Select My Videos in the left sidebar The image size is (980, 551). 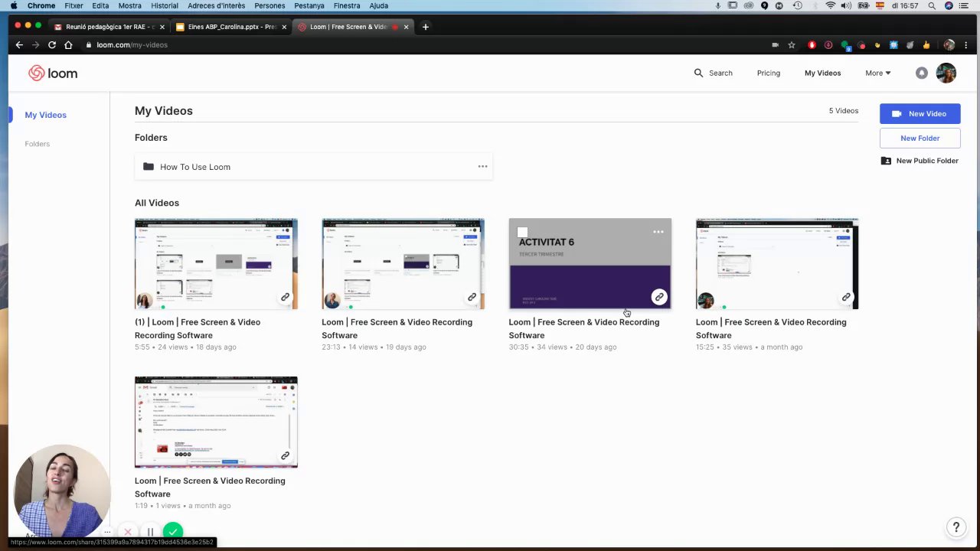coord(45,115)
